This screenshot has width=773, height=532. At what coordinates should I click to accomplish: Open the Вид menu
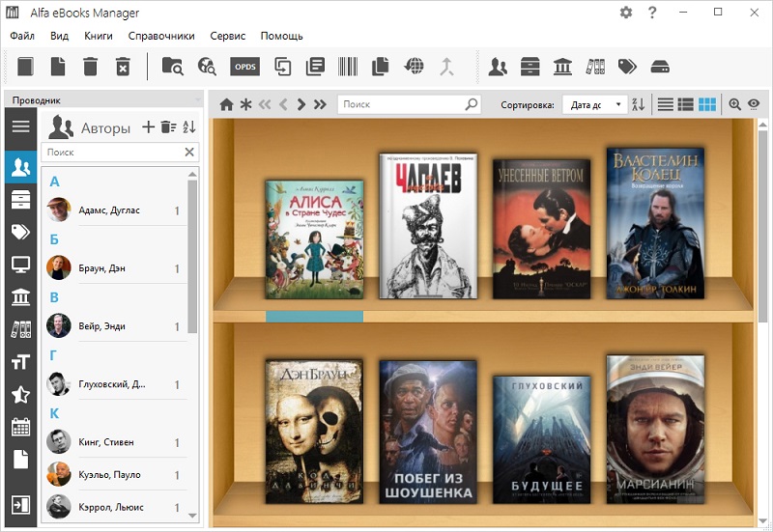click(59, 36)
